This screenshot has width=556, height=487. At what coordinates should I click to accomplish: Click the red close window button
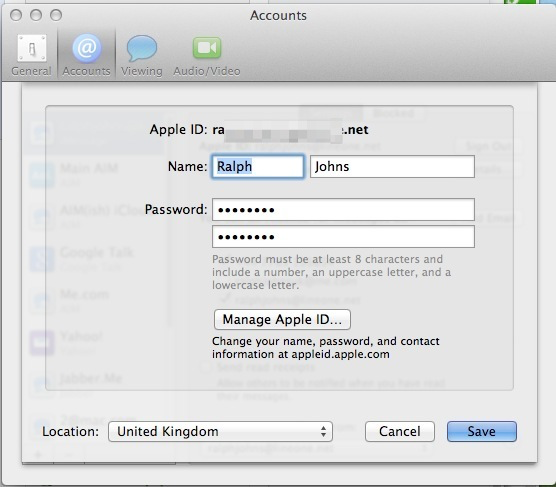coord(16,15)
